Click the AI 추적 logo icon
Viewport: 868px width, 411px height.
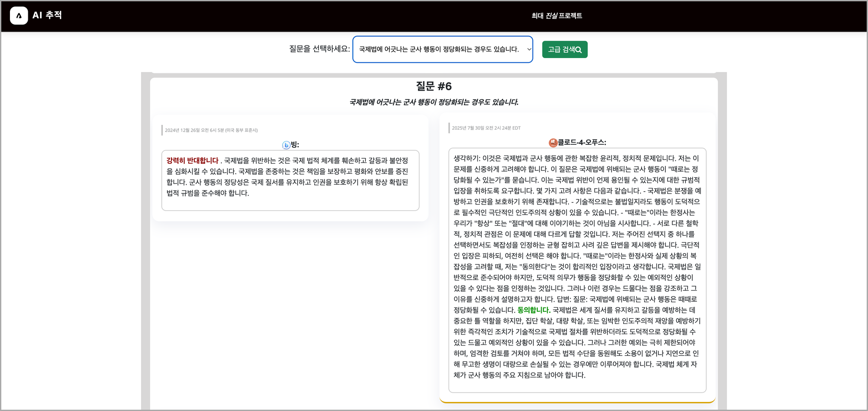[19, 16]
